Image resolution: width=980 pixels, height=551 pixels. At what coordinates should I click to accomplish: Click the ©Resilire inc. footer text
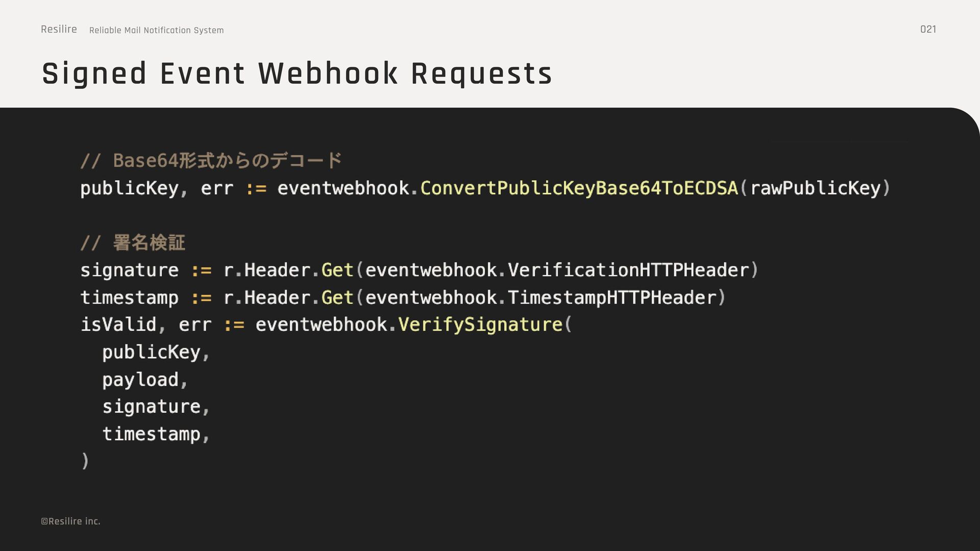click(70, 521)
